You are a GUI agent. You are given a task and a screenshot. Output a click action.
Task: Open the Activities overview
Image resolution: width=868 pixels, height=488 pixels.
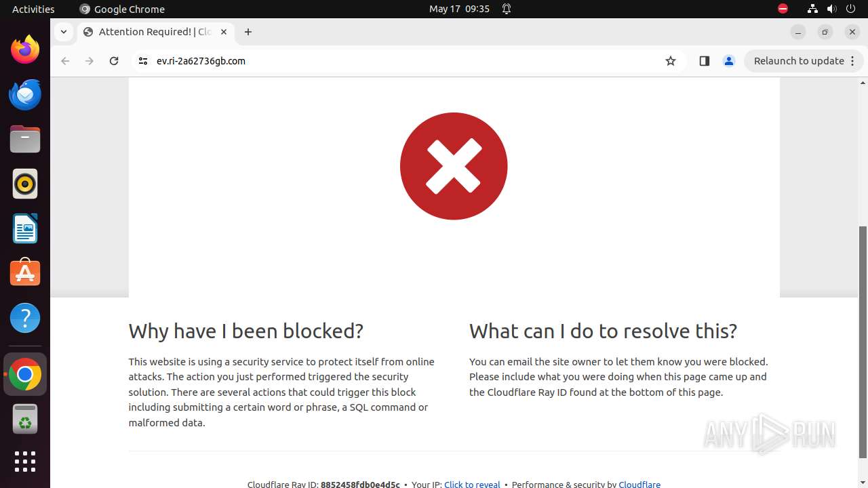(33, 9)
